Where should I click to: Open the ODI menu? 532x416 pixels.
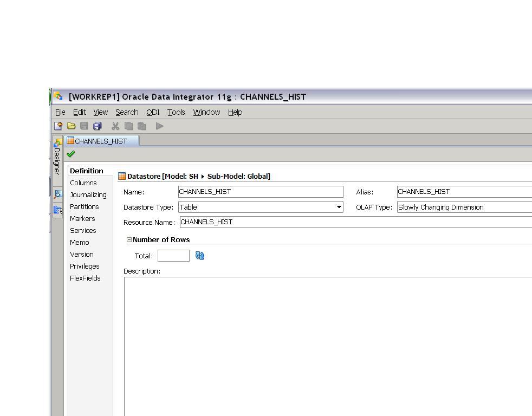click(152, 112)
